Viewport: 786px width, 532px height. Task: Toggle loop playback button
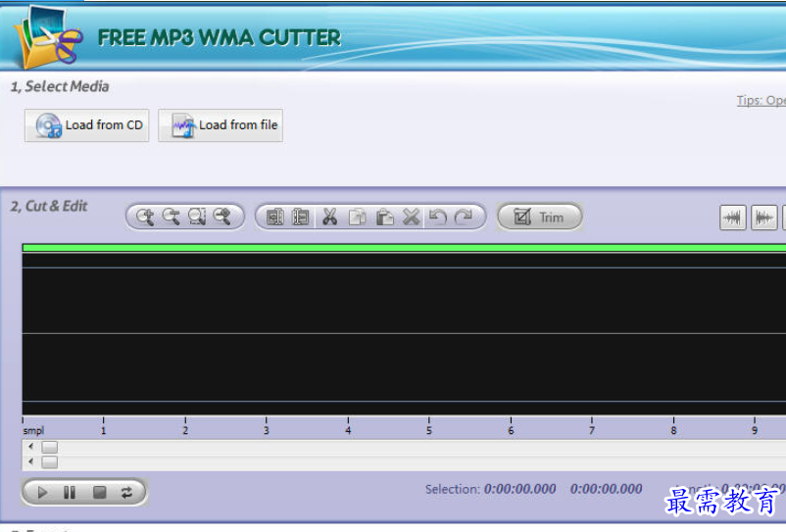tap(126, 493)
